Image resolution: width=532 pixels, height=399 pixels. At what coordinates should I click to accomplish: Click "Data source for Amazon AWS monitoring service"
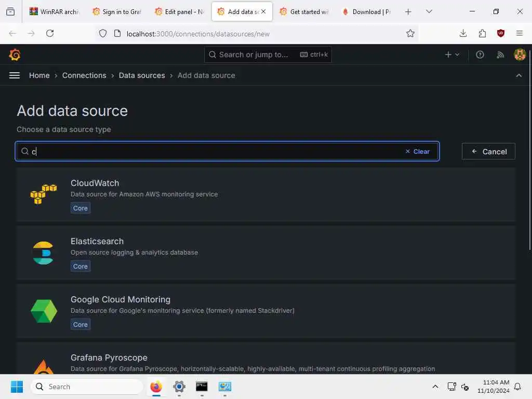coord(144,194)
